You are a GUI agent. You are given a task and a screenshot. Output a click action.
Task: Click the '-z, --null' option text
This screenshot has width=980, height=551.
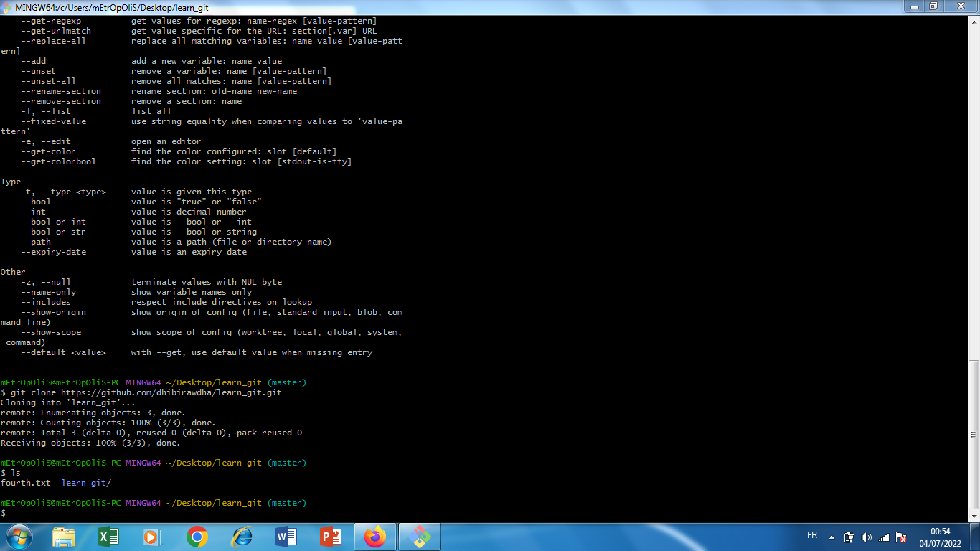46,282
